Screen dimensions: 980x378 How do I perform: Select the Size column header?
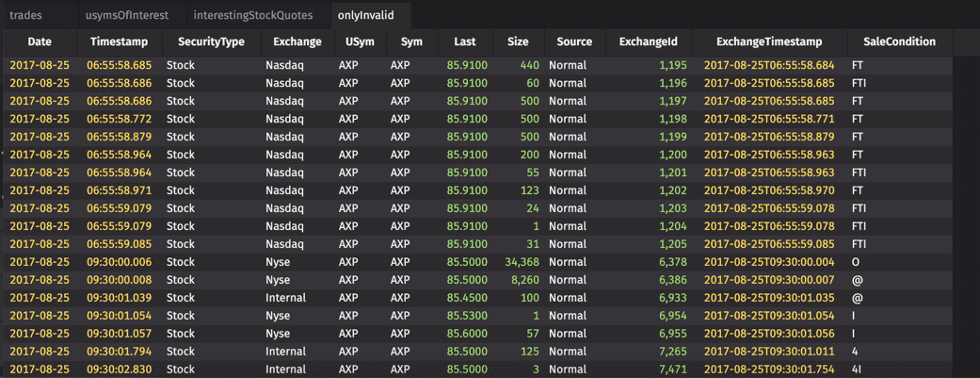click(x=518, y=41)
